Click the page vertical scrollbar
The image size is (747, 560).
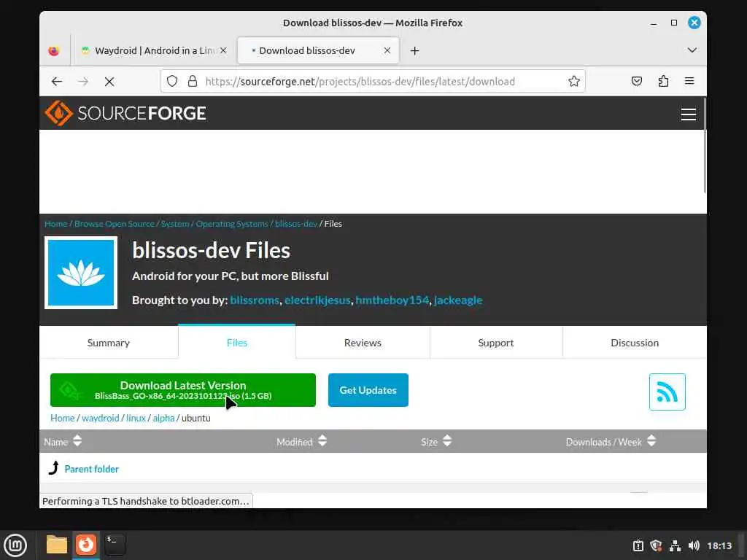[x=704, y=145]
